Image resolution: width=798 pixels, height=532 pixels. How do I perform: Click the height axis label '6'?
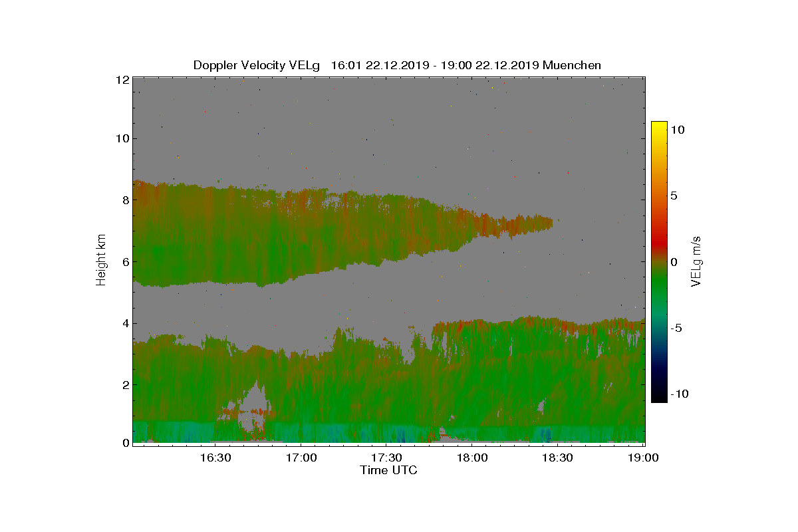[124, 262]
